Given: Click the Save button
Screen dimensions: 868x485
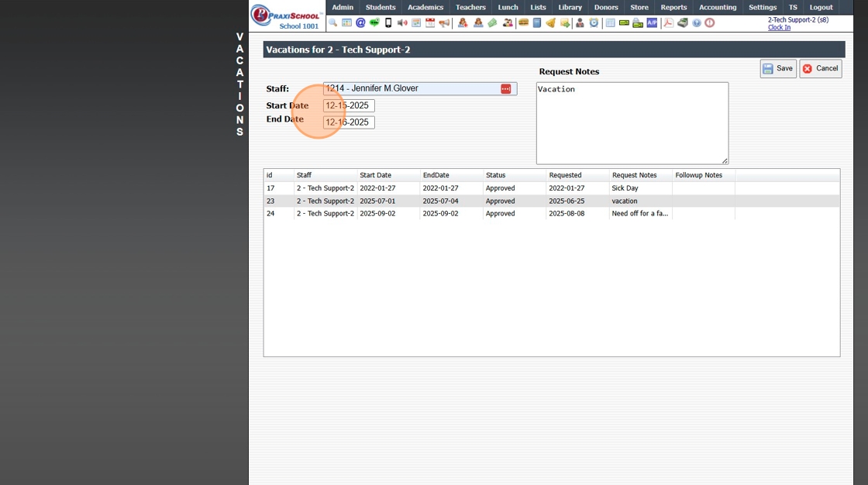Looking at the screenshot, I should 778,69.
